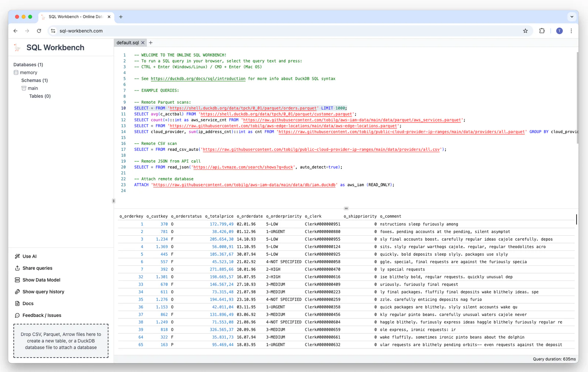Switch to the SQL Workbench browser tab
Viewport: 588px width, 372px height.
[75, 17]
